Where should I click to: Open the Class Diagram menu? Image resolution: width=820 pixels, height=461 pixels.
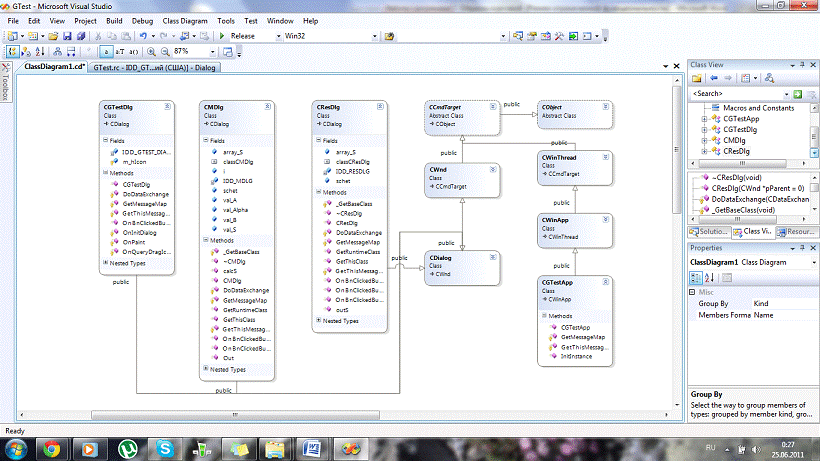185,20
